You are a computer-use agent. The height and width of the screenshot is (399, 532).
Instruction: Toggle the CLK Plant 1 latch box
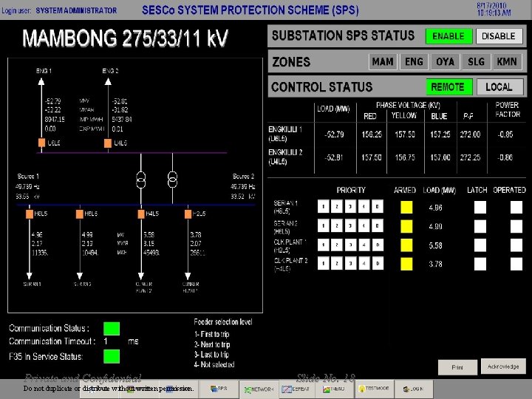tap(480, 245)
